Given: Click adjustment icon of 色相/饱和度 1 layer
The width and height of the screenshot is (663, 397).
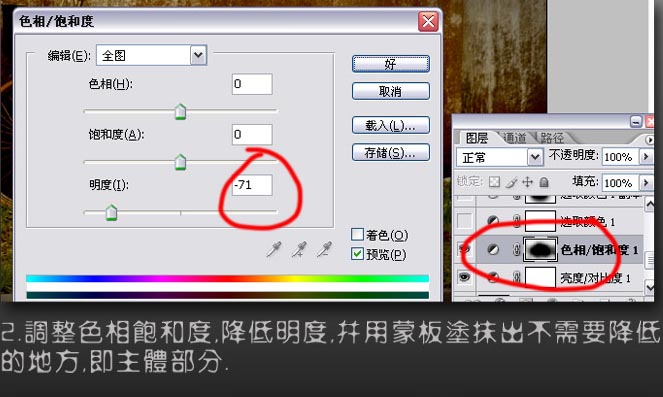Looking at the screenshot, I should (493, 249).
